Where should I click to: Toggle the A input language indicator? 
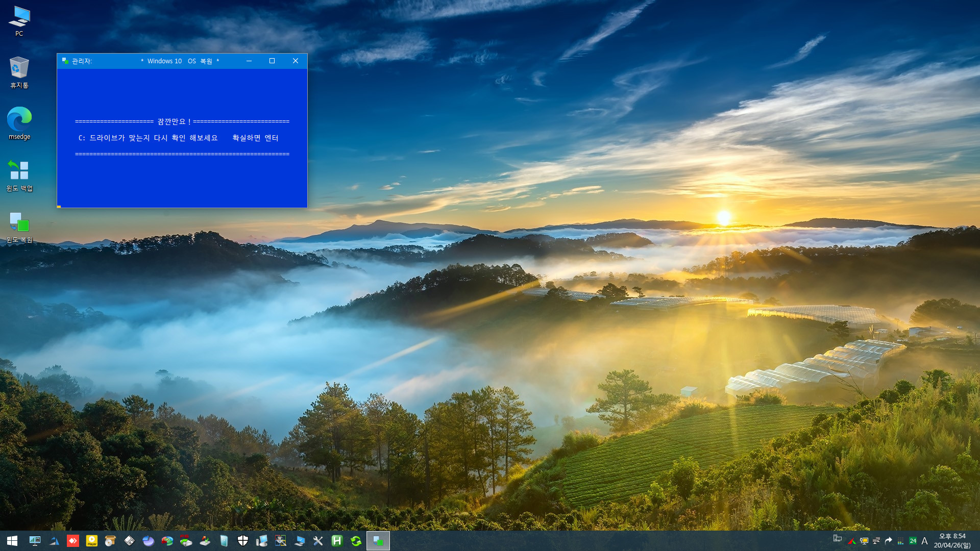click(x=924, y=541)
